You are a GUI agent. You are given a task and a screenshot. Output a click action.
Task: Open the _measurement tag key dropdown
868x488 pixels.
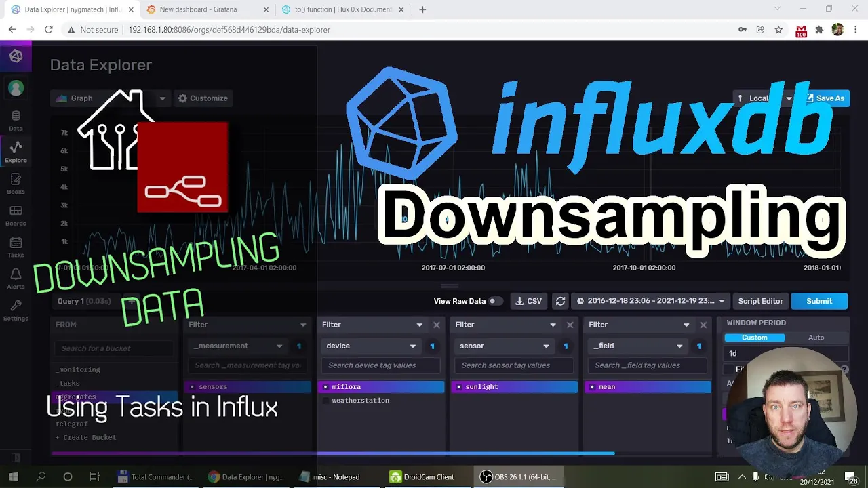[x=237, y=346]
